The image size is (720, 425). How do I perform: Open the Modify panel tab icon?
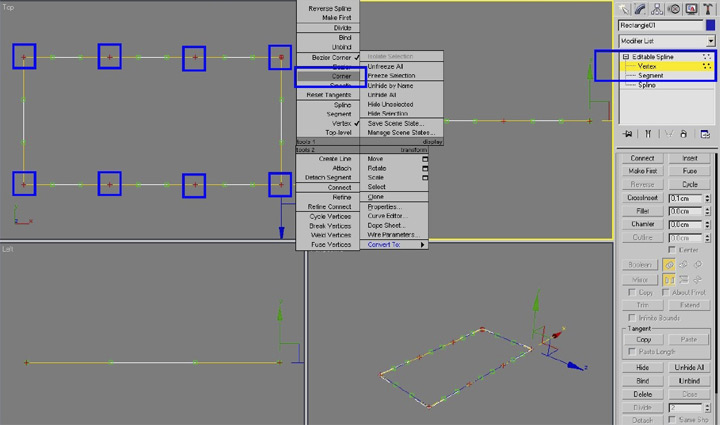[x=642, y=8]
